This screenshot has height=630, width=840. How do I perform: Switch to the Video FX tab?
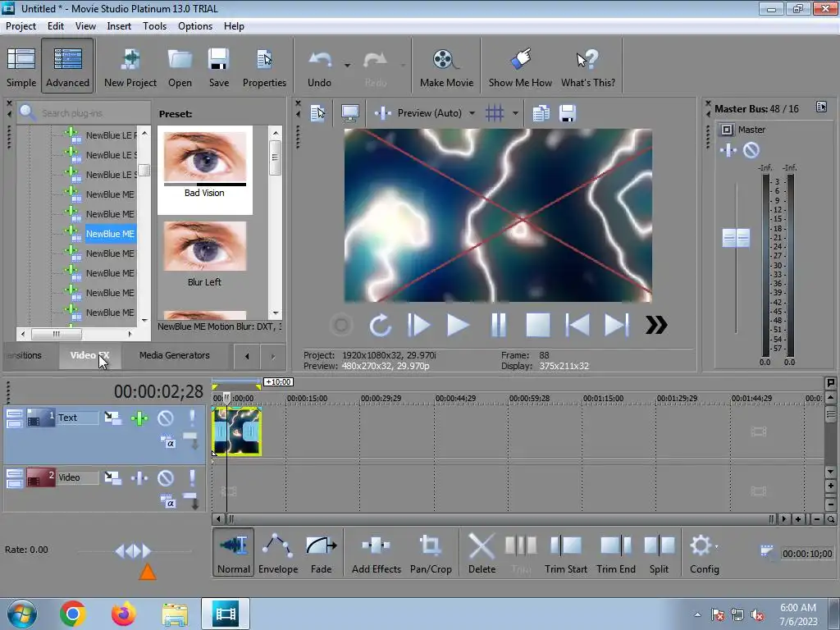pyautogui.click(x=89, y=355)
